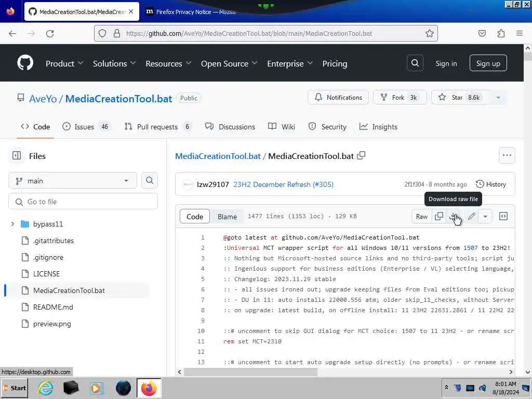
Task: Open the symbols panel icon
Action: (503, 216)
